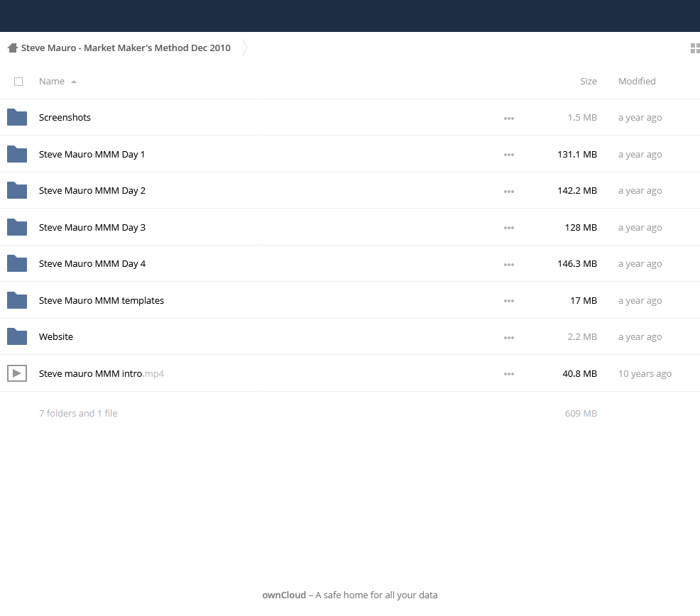
Task: Open the three-dots menu for MMM Day 3
Action: coord(509,228)
